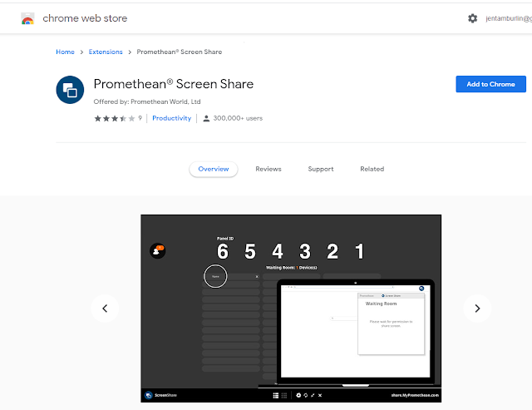Click the account email jentamburlin
The image size is (532, 410).
point(509,18)
